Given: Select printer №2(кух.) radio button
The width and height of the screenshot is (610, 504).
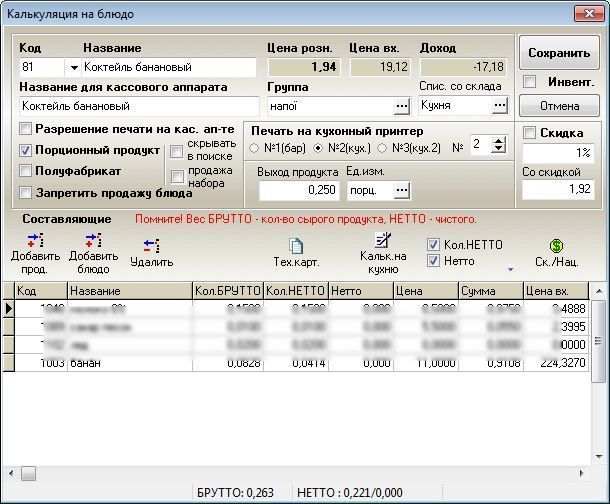Looking at the screenshot, I should 318,148.
